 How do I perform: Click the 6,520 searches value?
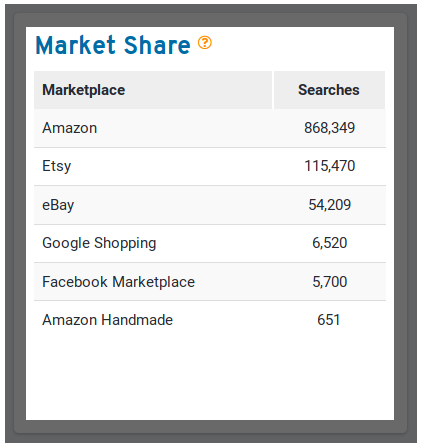329,243
